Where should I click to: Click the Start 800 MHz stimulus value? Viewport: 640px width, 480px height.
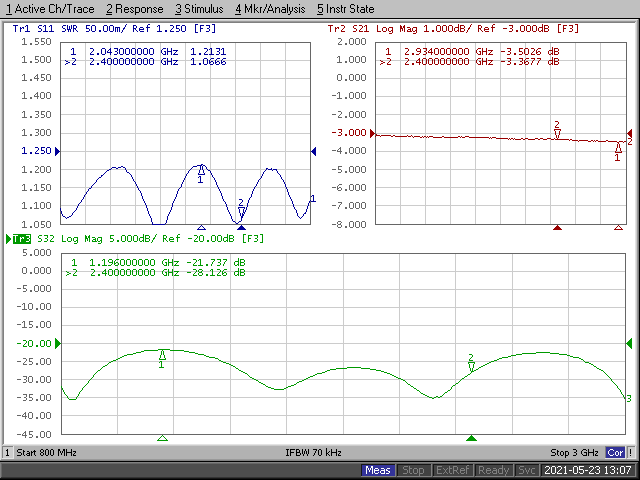[x=46, y=453]
